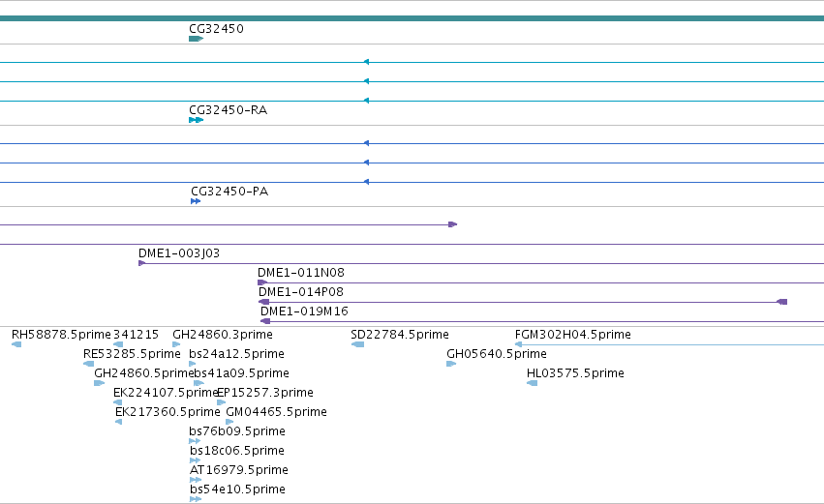Image resolution: width=824 pixels, height=504 pixels.
Task: Click the bs18c06.5prime double-arrow glyph
Action: (196, 460)
